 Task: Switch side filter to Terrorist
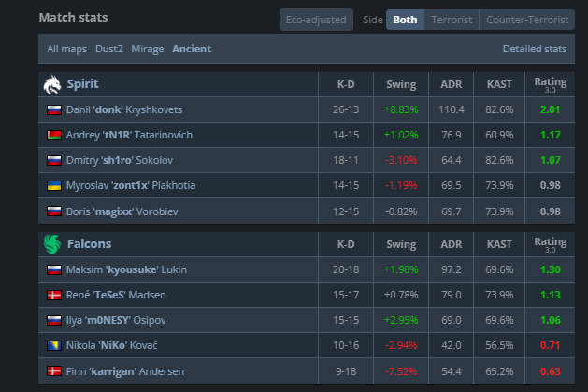click(452, 20)
